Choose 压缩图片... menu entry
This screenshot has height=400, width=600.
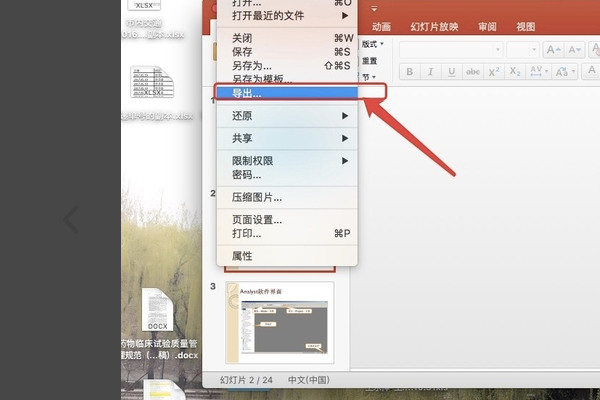287,198
